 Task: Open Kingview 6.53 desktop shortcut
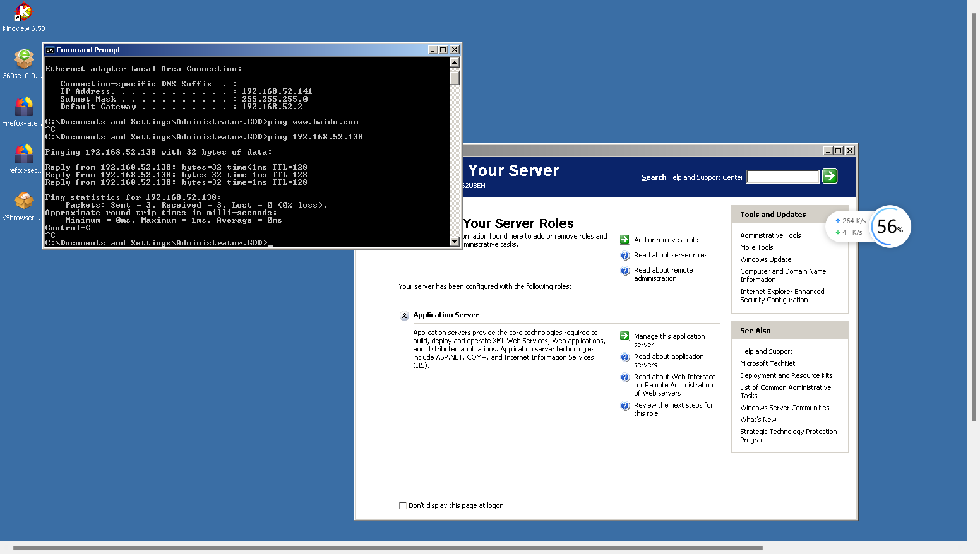(x=23, y=17)
